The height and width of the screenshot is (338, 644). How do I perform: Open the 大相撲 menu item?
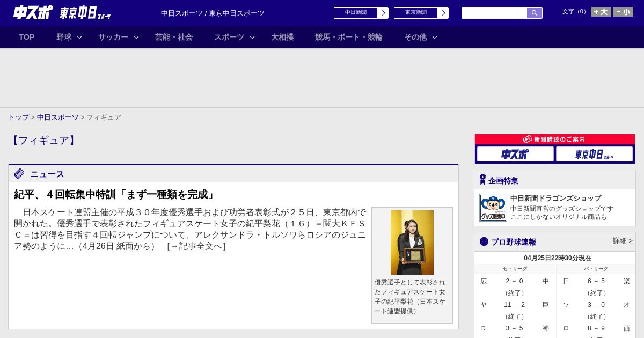coord(282,37)
